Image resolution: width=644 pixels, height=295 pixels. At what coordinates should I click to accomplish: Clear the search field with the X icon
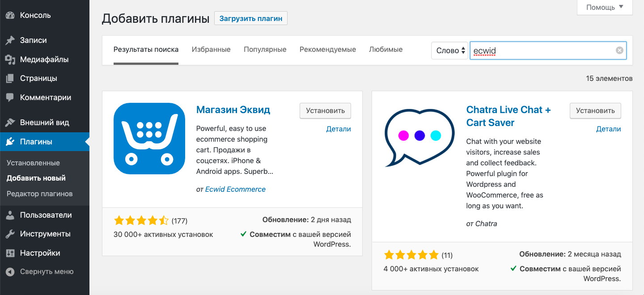click(x=619, y=51)
